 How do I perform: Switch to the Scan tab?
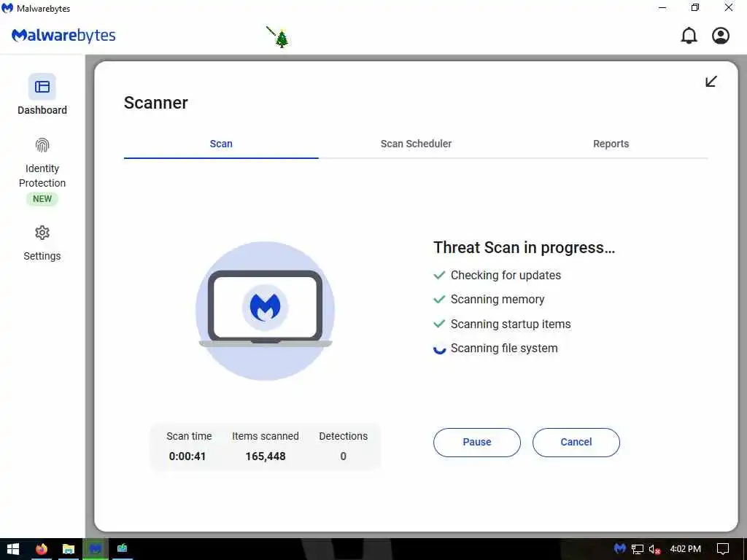click(221, 144)
